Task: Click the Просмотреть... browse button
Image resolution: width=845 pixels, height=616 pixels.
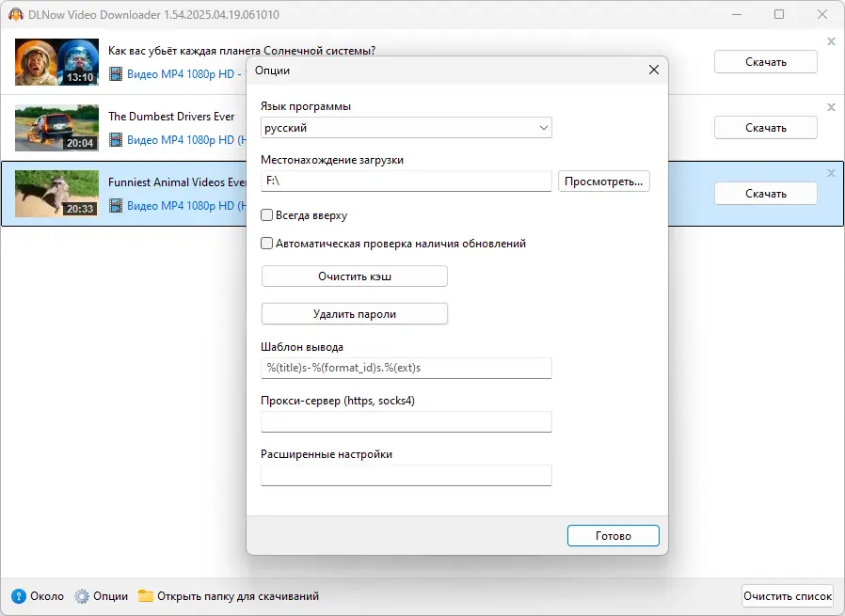Action: click(604, 182)
